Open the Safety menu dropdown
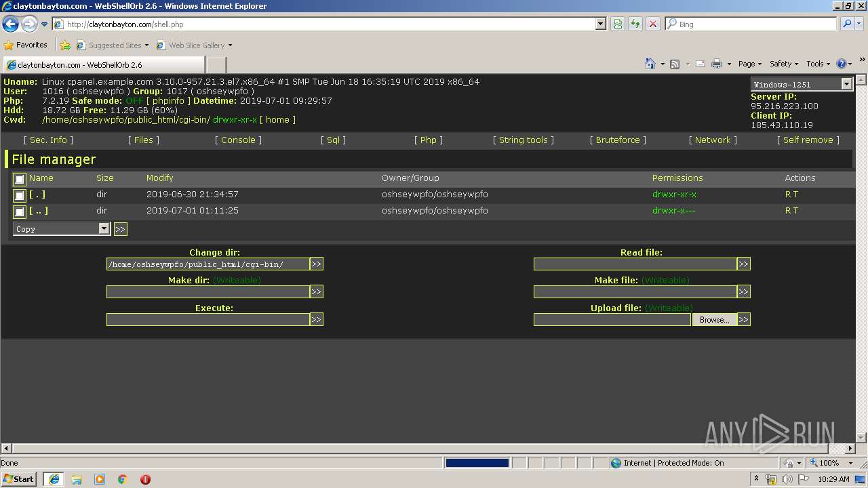Screen dimensions: 868x488 783,64
